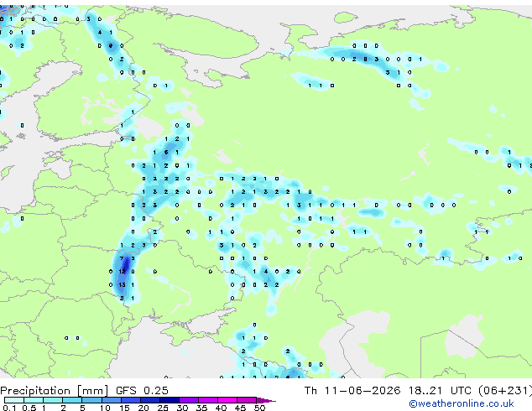Click the '(06+231)' forecast offset text
This screenshot has height=411, width=532.
coord(505,391)
